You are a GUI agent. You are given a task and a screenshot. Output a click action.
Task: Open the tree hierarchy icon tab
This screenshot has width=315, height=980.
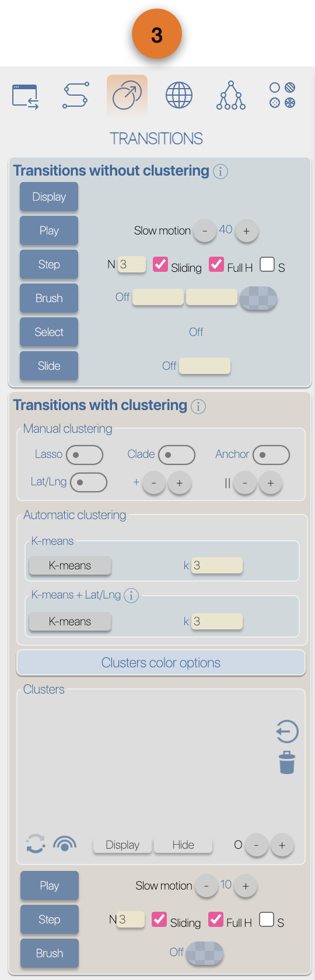231,95
